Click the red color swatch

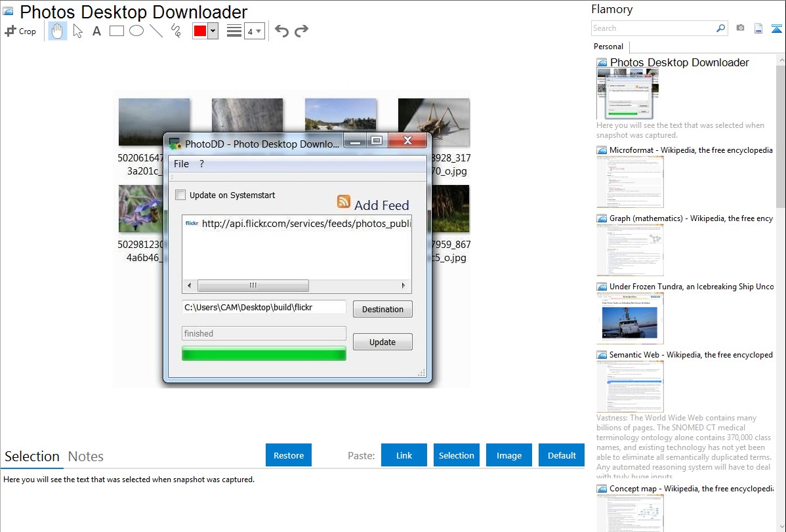tap(200, 31)
